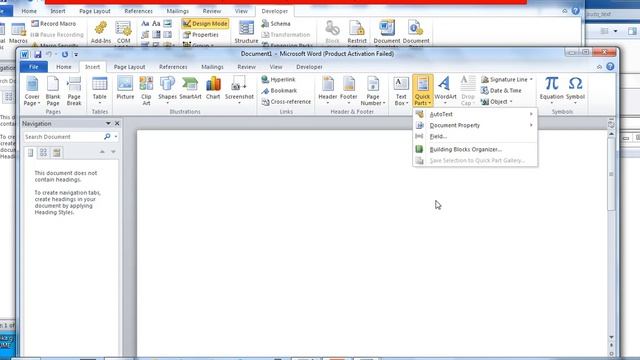The height and width of the screenshot is (360, 640).
Task: Open Clip Art pane
Action: [x=146, y=91]
